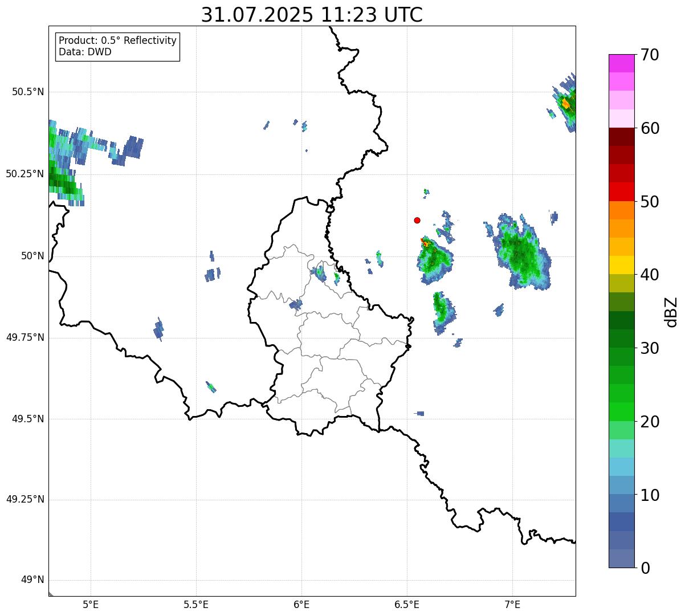
Task: Click the orange-core storm cell in northeast corner
Action: 565,103
